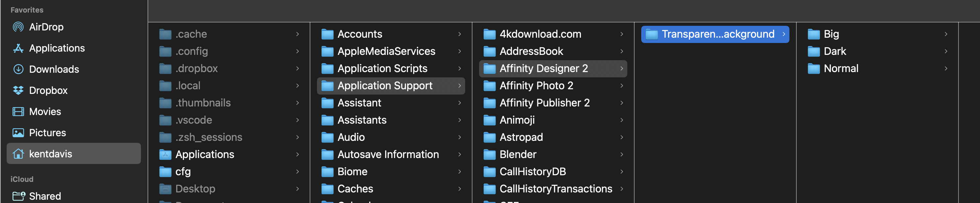Go to Applications in the Favorites sidebar

(x=57, y=48)
